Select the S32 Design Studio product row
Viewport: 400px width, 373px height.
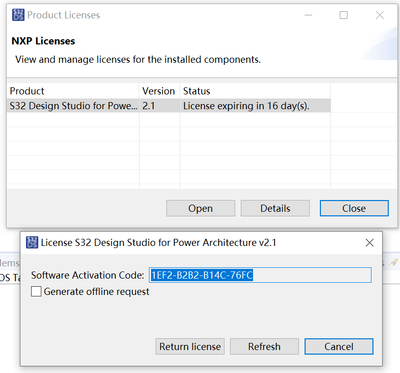coord(169,106)
